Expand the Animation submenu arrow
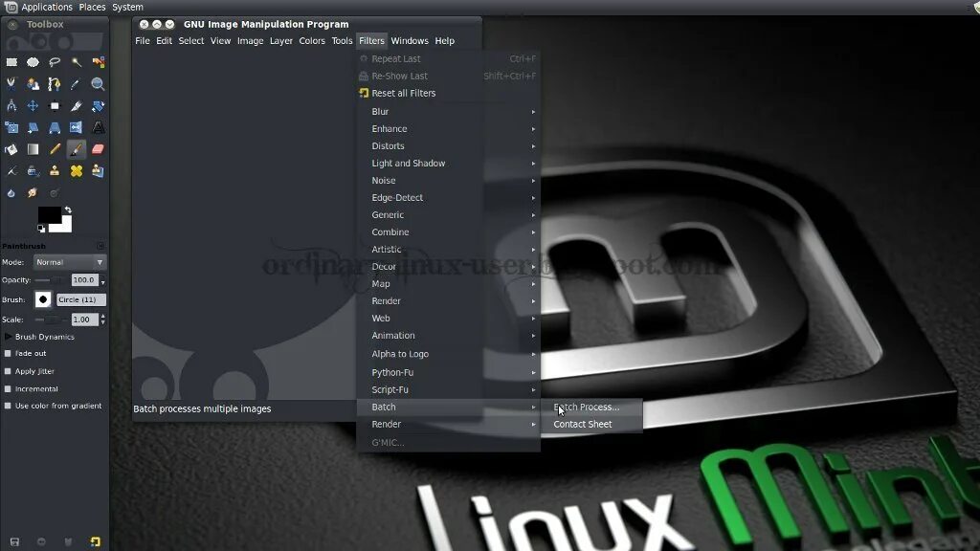The width and height of the screenshot is (980, 551). [x=533, y=336]
